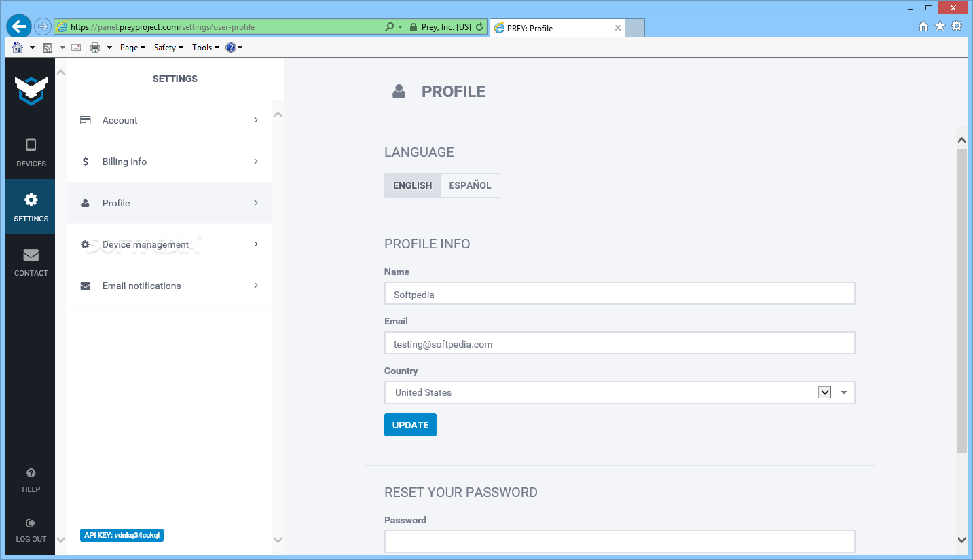Screen dimensions: 973x560
Task: Open the Contact envelope section
Action: (31, 262)
